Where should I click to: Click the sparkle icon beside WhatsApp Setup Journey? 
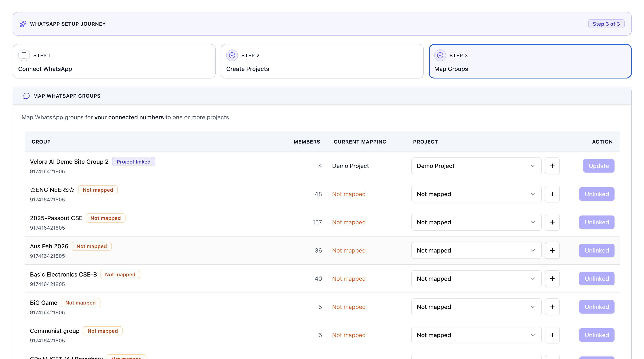[23, 24]
